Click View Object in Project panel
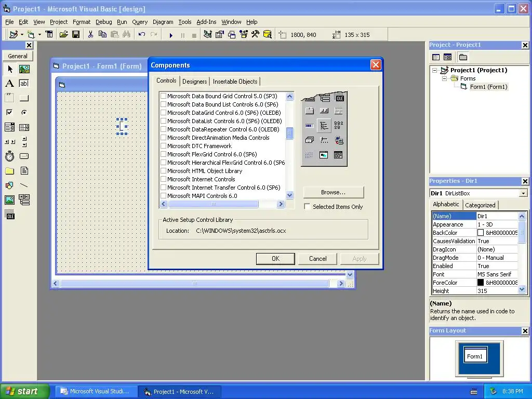Viewport: 532px width, 399px height. (x=448, y=57)
